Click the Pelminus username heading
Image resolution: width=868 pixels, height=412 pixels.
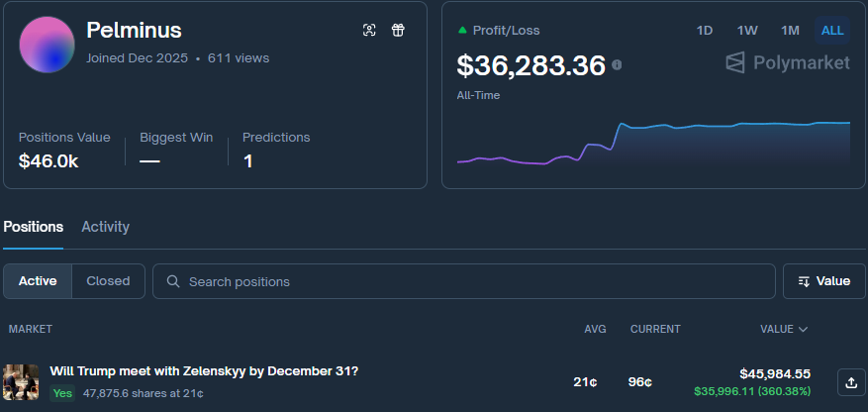(x=134, y=30)
